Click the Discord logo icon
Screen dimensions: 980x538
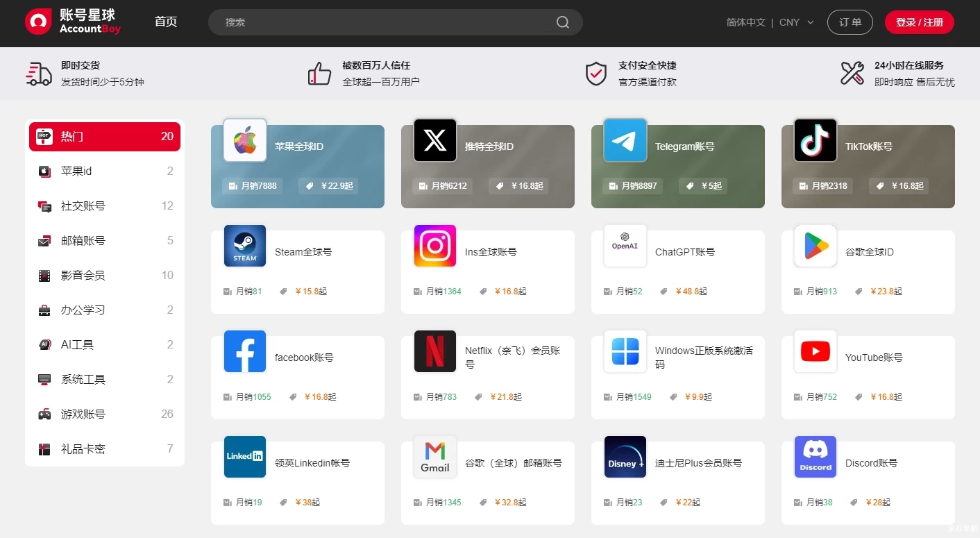click(816, 457)
